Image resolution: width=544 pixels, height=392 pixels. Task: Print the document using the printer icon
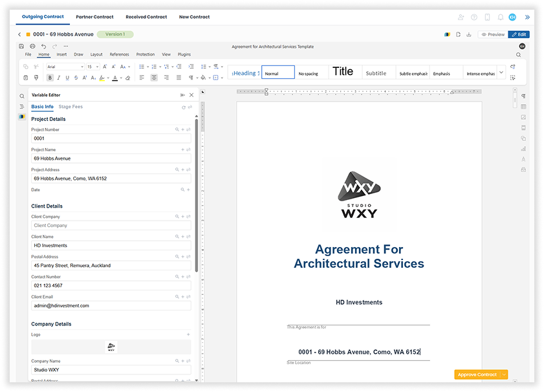32,46
